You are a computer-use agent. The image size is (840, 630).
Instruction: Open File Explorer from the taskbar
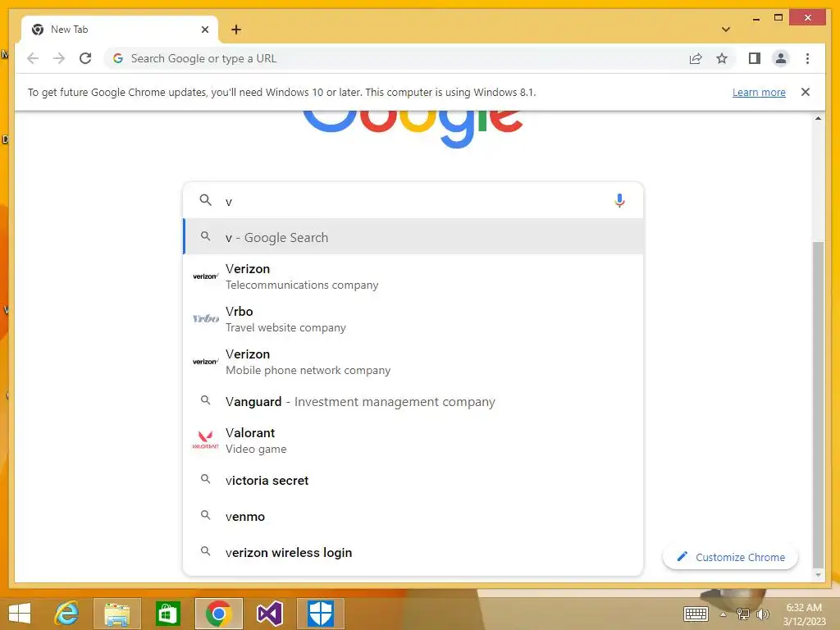pyautogui.click(x=116, y=614)
